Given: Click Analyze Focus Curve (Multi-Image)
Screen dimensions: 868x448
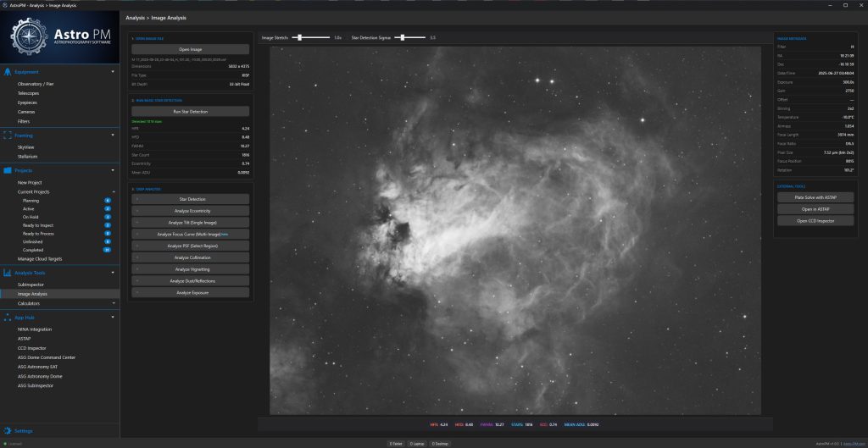Looking at the screenshot, I should click(x=191, y=235).
